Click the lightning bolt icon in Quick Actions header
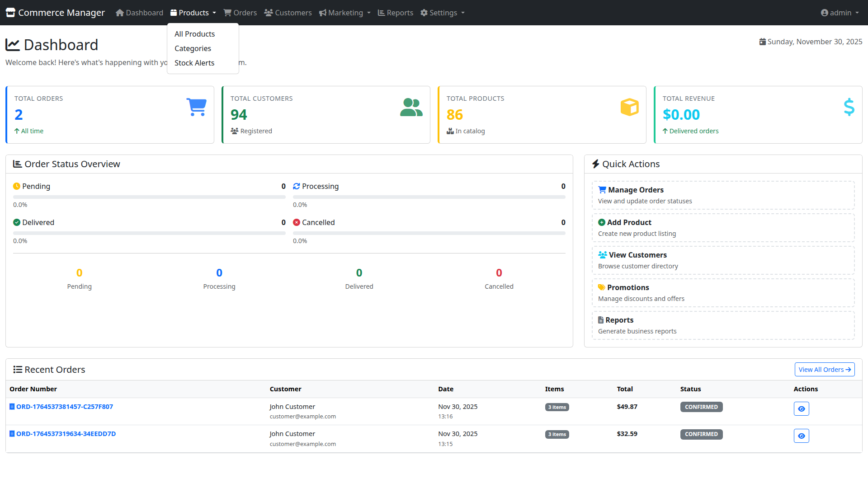Viewport: 868px width, 488px height. point(595,164)
